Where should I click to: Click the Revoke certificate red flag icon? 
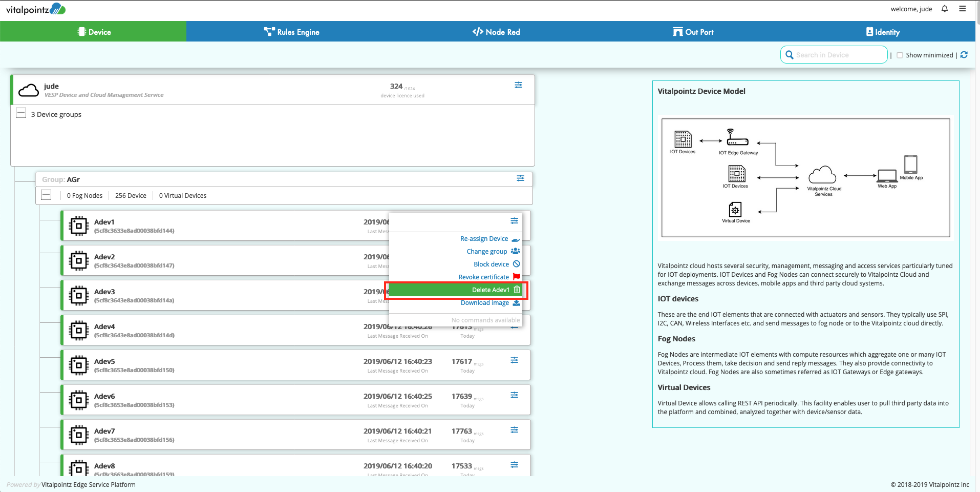(517, 277)
